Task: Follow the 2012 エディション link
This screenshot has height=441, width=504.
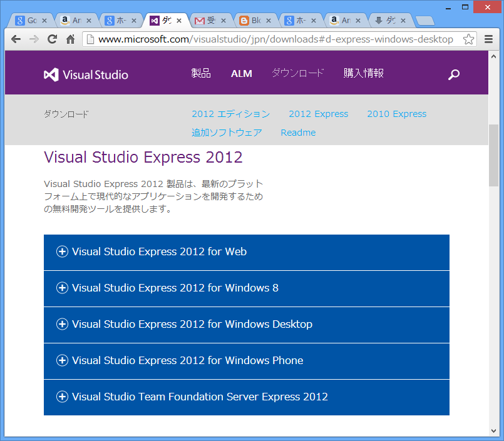Action: 231,114
